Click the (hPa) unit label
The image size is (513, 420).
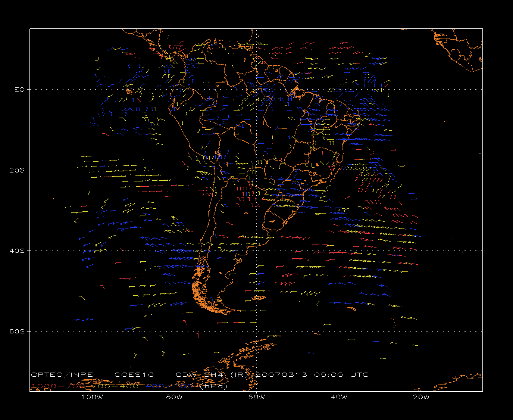213,386
